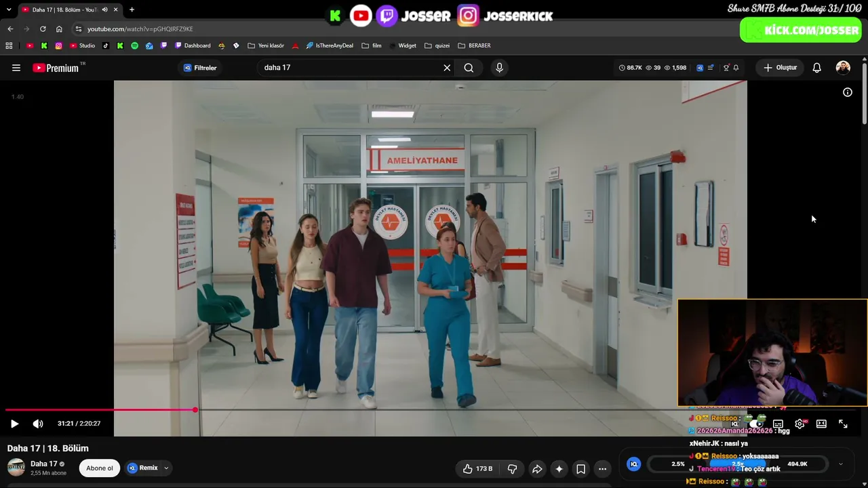
Task: Open video info card icon
Action: (847, 92)
